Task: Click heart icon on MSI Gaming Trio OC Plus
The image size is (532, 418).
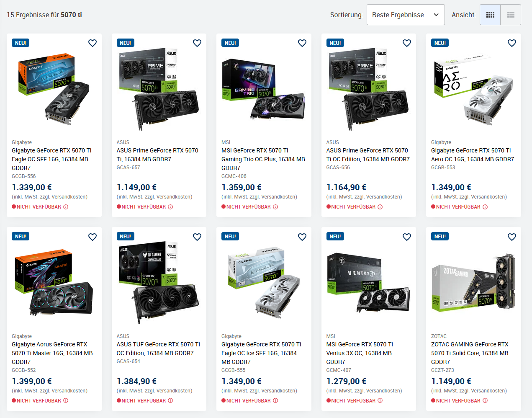Action: pos(302,43)
